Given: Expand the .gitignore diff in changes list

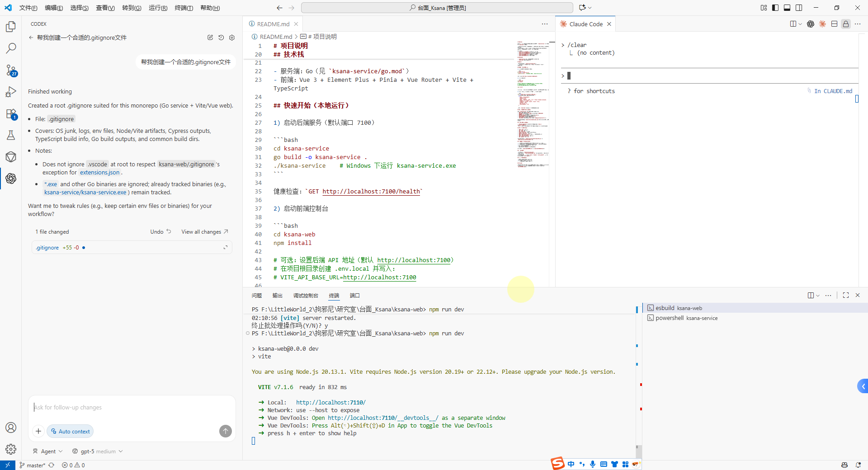Looking at the screenshot, I should (x=225, y=247).
